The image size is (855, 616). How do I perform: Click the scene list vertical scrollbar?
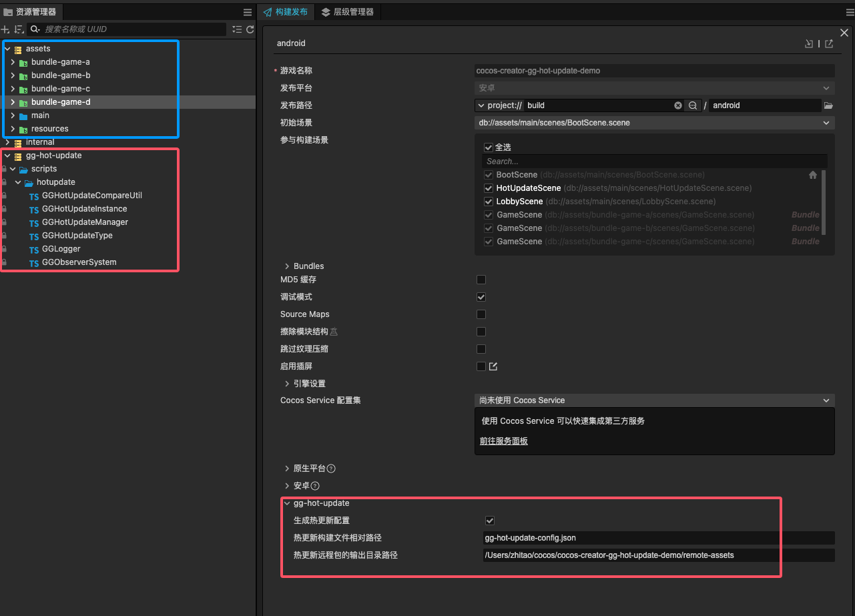pos(824,202)
